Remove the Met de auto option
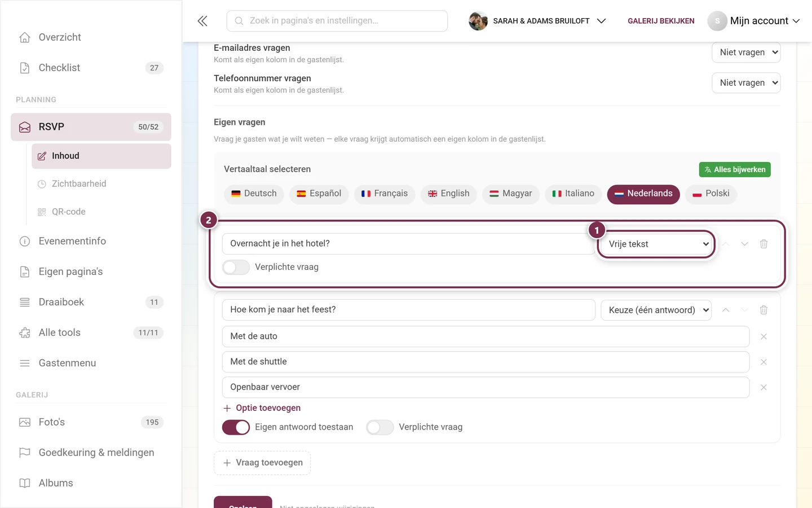The image size is (812, 508). tap(764, 336)
